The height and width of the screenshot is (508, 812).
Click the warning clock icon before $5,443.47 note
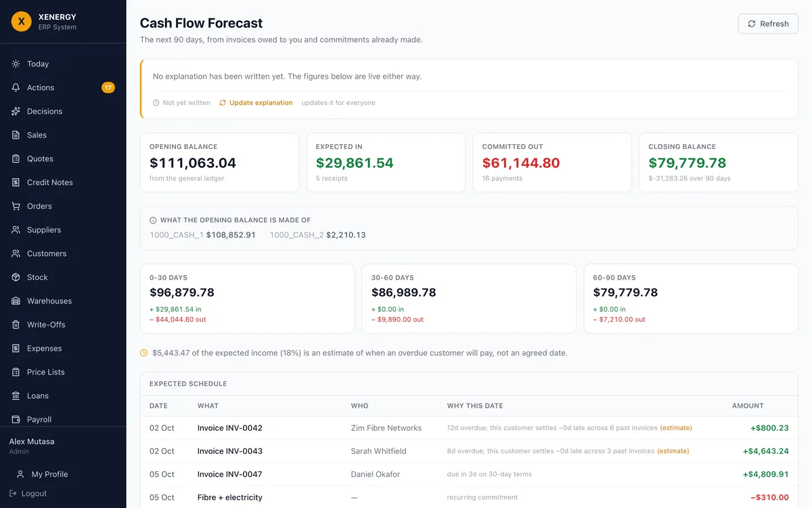(x=143, y=353)
